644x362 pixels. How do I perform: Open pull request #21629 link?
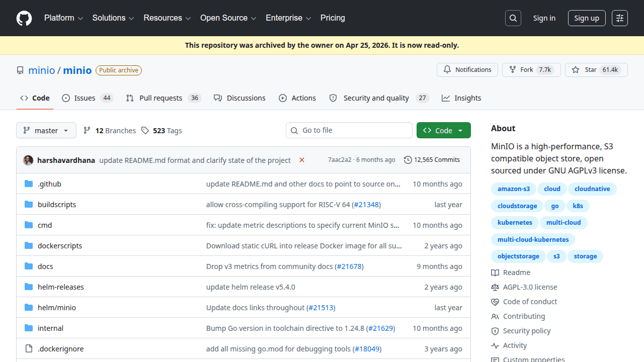pyautogui.click(x=381, y=328)
